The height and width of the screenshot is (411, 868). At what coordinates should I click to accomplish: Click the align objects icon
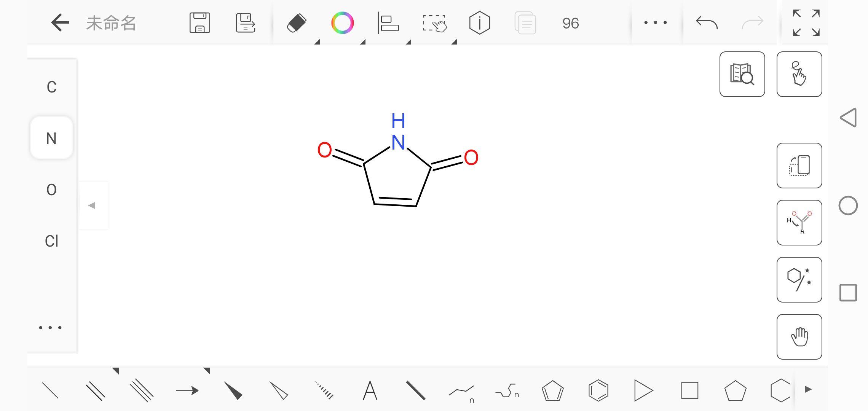pos(388,23)
